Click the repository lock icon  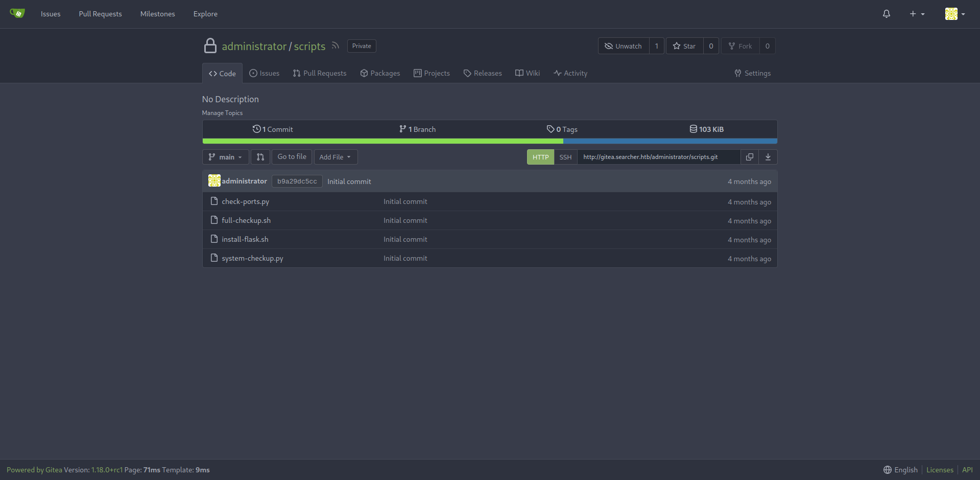pos(210,45)
